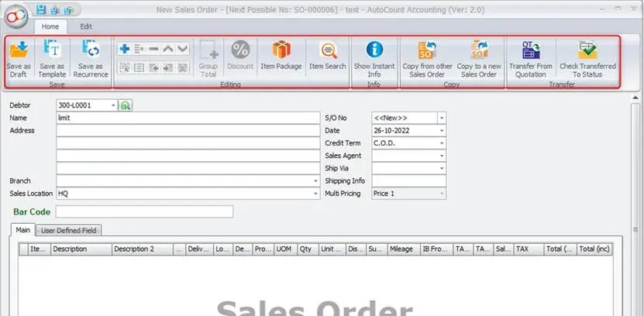
Task: Switch to the Edit ribbon tab
Action: 86,26
